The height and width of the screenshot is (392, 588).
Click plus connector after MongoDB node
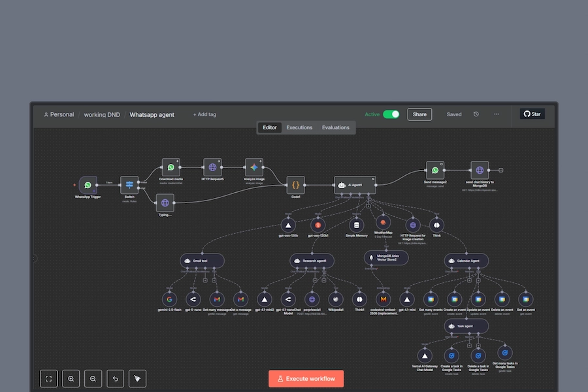click(x=501, y=170)
